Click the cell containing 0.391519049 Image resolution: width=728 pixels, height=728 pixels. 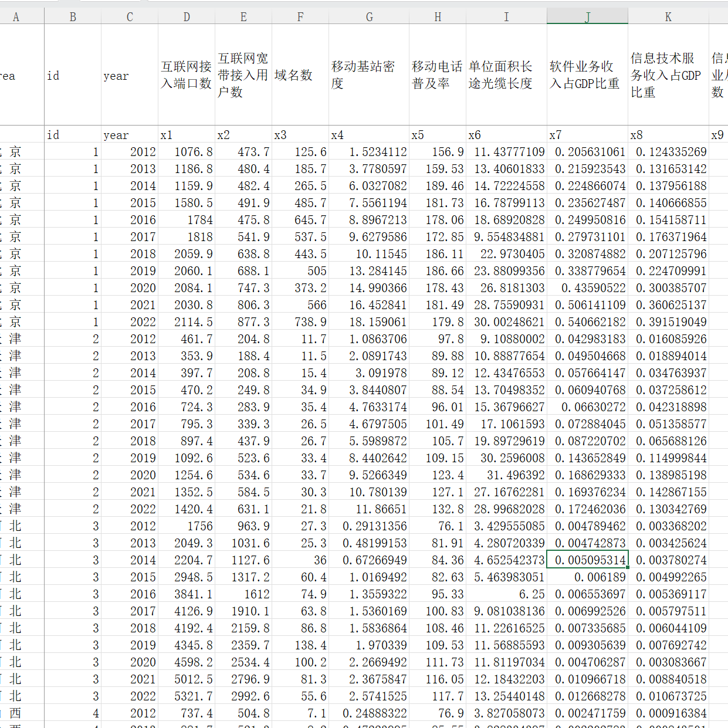coord(668,321)
